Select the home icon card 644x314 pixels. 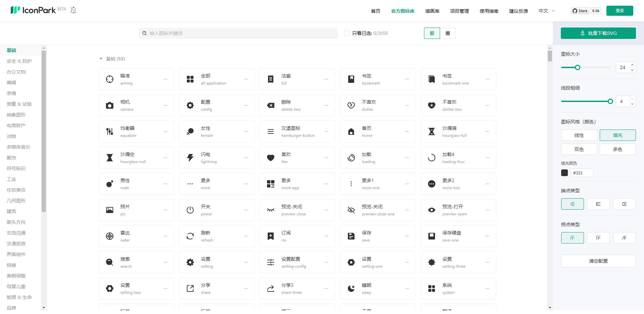[378, 131]
